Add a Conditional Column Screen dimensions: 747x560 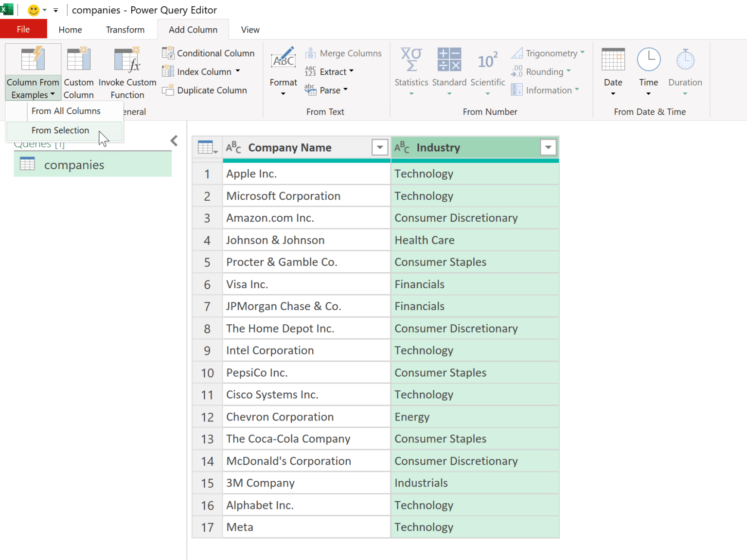(208, 53)
